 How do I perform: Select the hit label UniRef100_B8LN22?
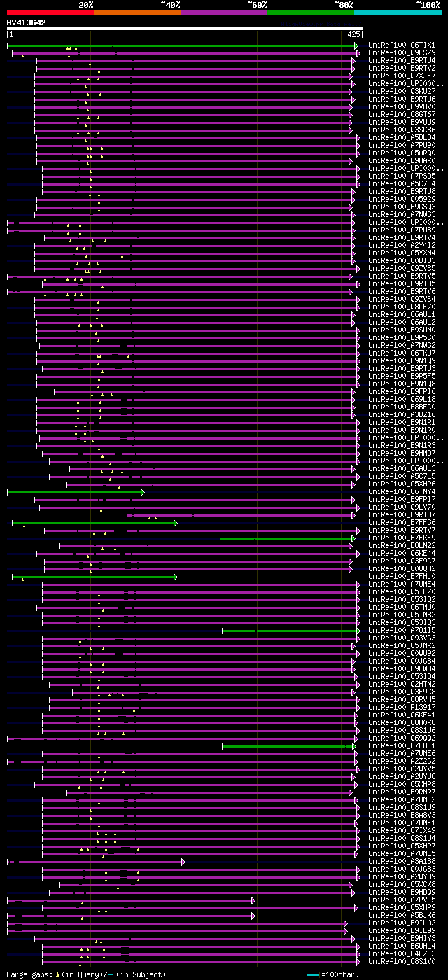tap(401, 545)
